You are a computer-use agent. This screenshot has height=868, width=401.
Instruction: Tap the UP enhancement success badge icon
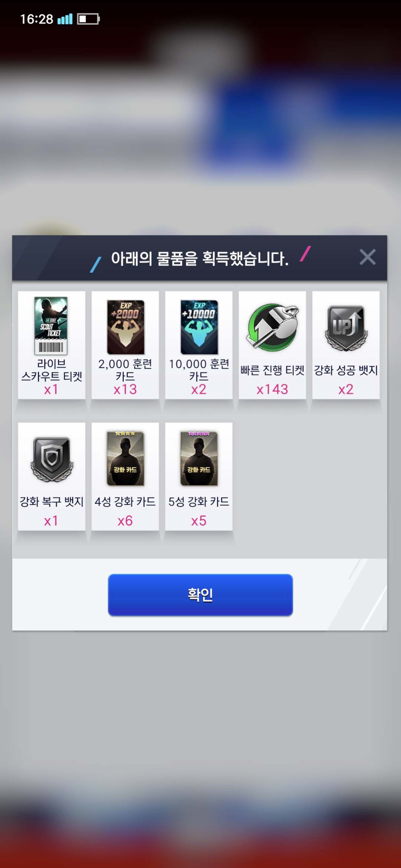tap(346, 328)
